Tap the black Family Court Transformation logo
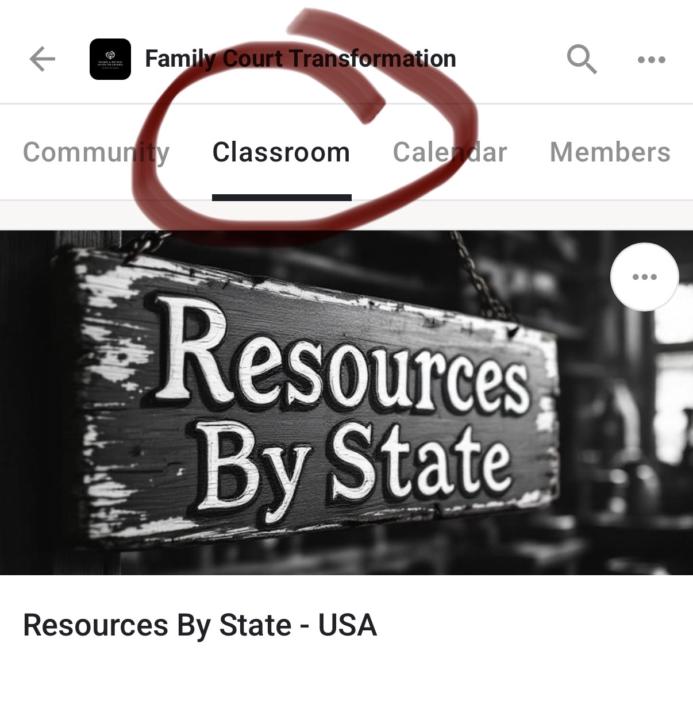 coord(110,59)
